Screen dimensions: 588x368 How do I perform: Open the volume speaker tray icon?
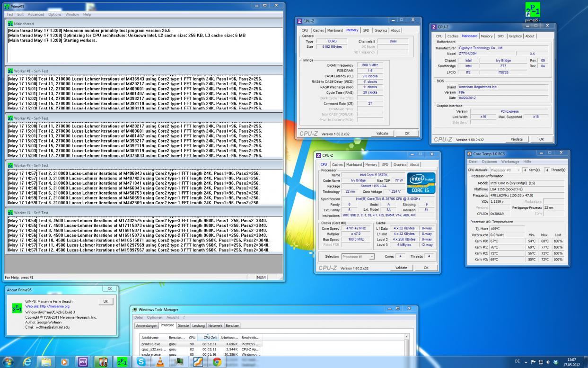coord(548,362)
